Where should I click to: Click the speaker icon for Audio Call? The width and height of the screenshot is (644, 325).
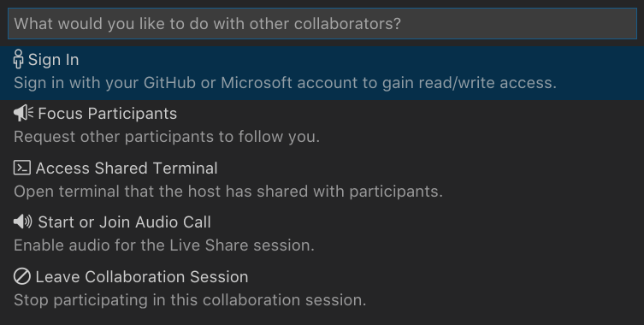pyautogui.click(x=22, y=222)
